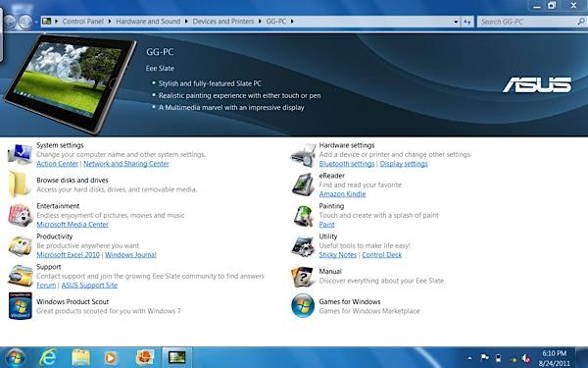Click the Support folder icon
This screenshot has height=368, width=588.
click(20, 277)
